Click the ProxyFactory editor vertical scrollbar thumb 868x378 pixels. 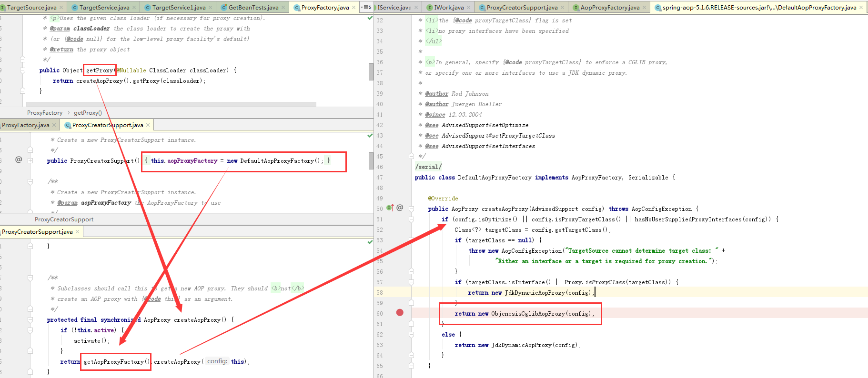pyautogui.click(x=371, y=72)
